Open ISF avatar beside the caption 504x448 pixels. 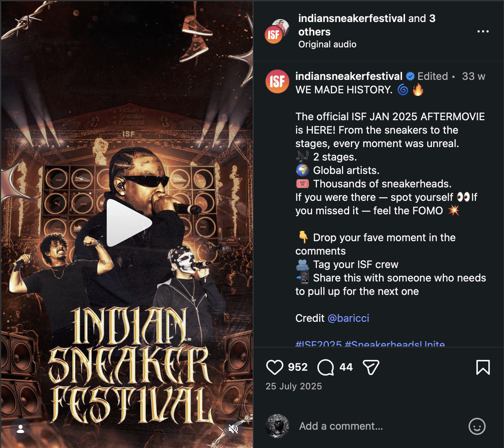(x=277, y=81)
